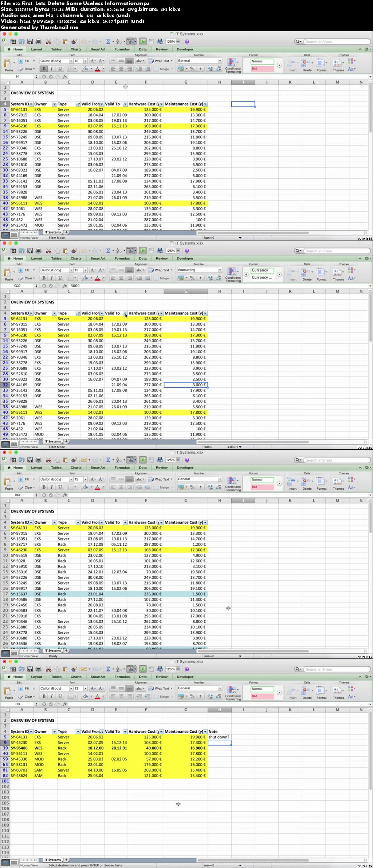
Task: Open Owner filter arrow in Name box I4 window
Action: coord(54,104)
